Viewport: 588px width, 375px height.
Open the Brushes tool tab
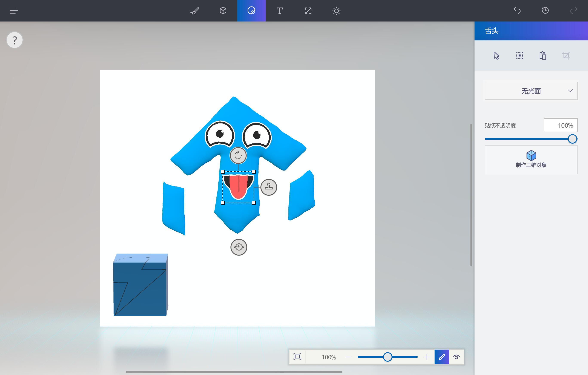(195, 11)
